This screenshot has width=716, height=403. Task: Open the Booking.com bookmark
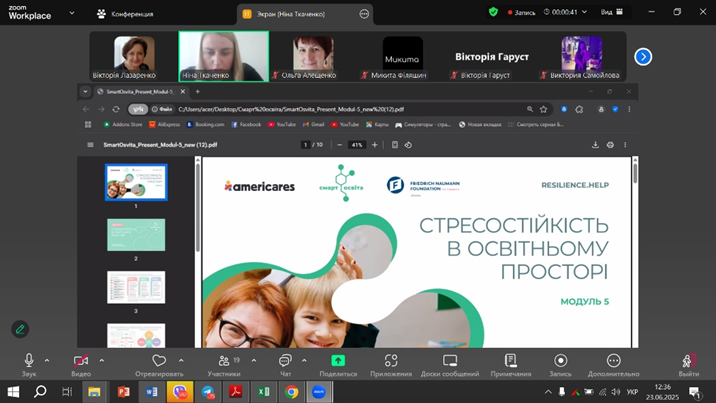[x=205, y=125]
